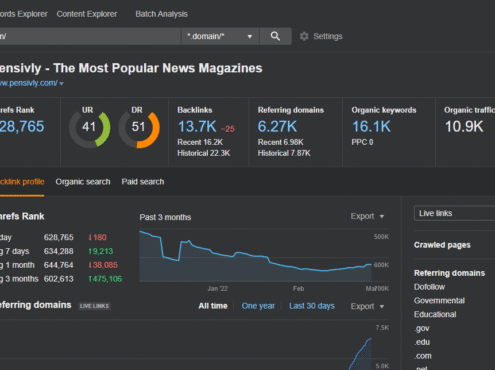Open the 6.27K Referring domains value
495x370 pixels.
point(277,126)
